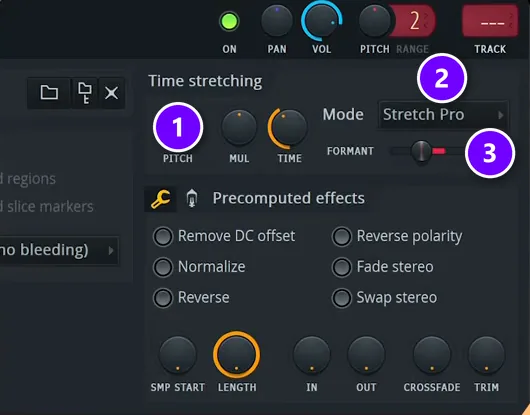The height and width of the screenshot is (415, 530).
Task: Enable the Normalize option
Action: tap(163, 267)
